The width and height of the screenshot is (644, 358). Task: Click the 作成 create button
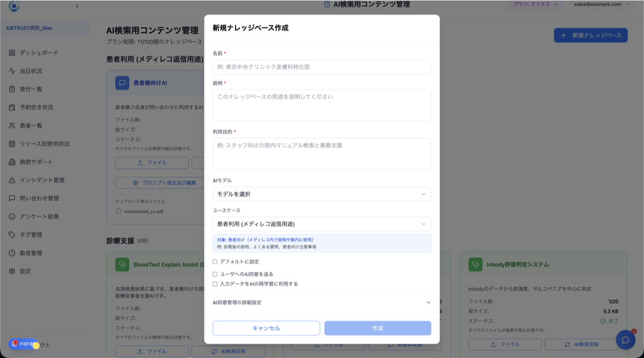pos(377,328)
